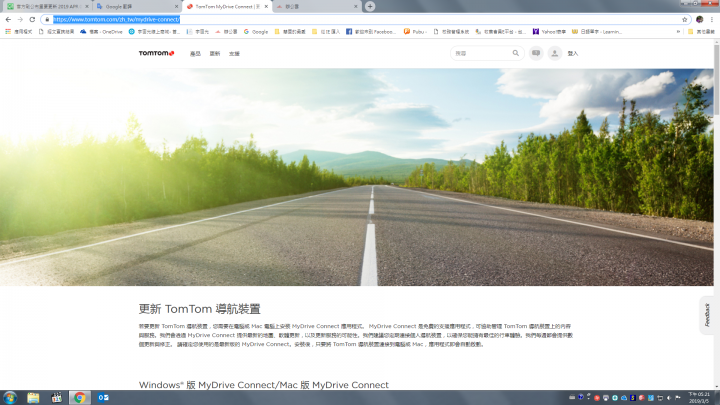Click the Chrome taskbar icon

click(x=79, y=398)
